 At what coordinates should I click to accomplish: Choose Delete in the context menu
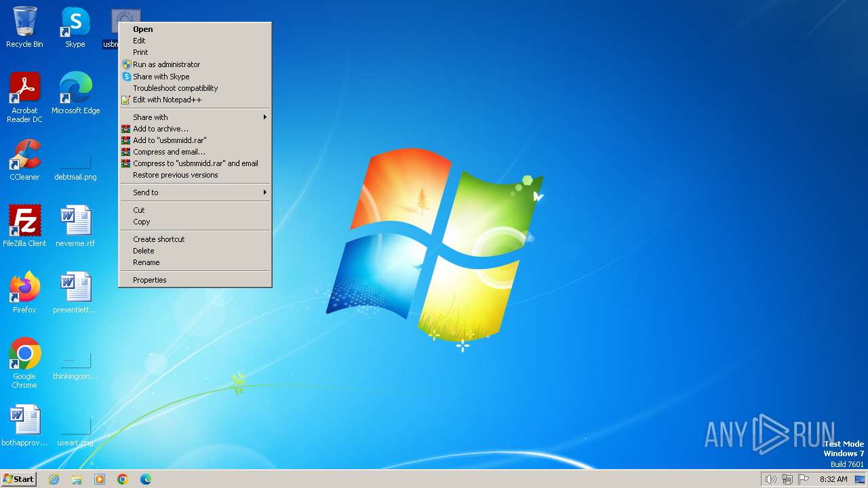[x=195, y=251]
